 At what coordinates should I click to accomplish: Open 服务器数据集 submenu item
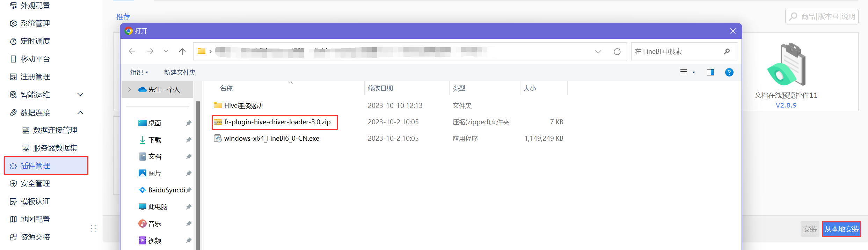pos(55,148)
